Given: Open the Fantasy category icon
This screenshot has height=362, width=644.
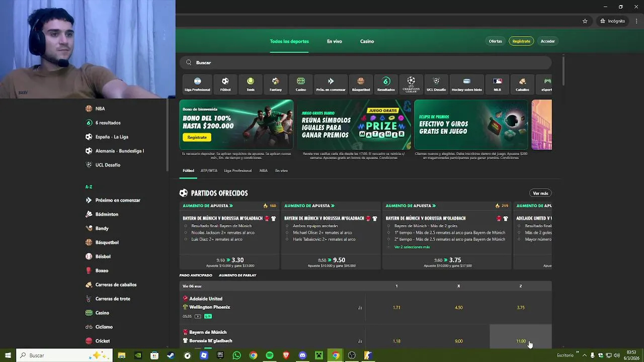Looking at the screenshot, I should coord(276,84).
